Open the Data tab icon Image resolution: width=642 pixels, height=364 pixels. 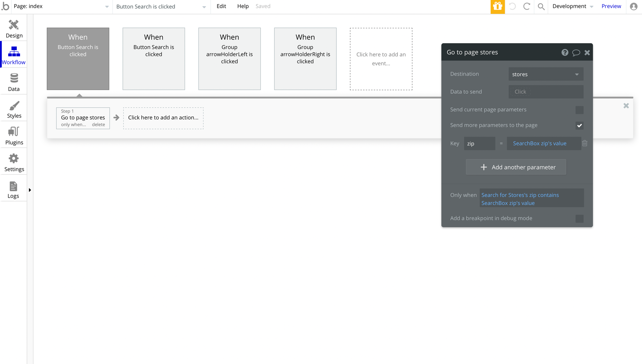[14, 78]
